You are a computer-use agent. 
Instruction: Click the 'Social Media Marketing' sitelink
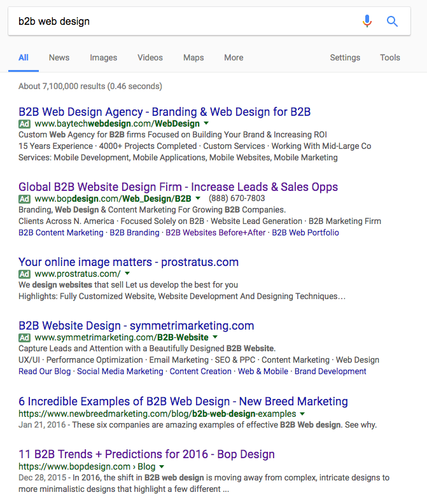(120, 371)
